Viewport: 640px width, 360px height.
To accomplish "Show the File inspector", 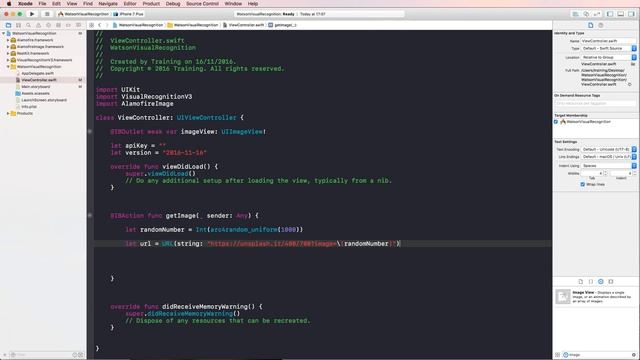I will coord(591,25).
